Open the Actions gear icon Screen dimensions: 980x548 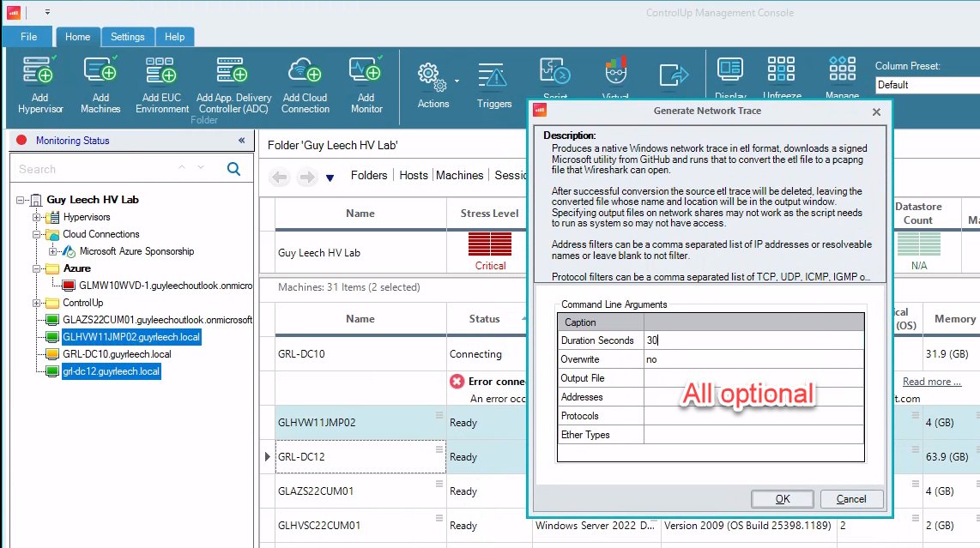coord(432,77)
